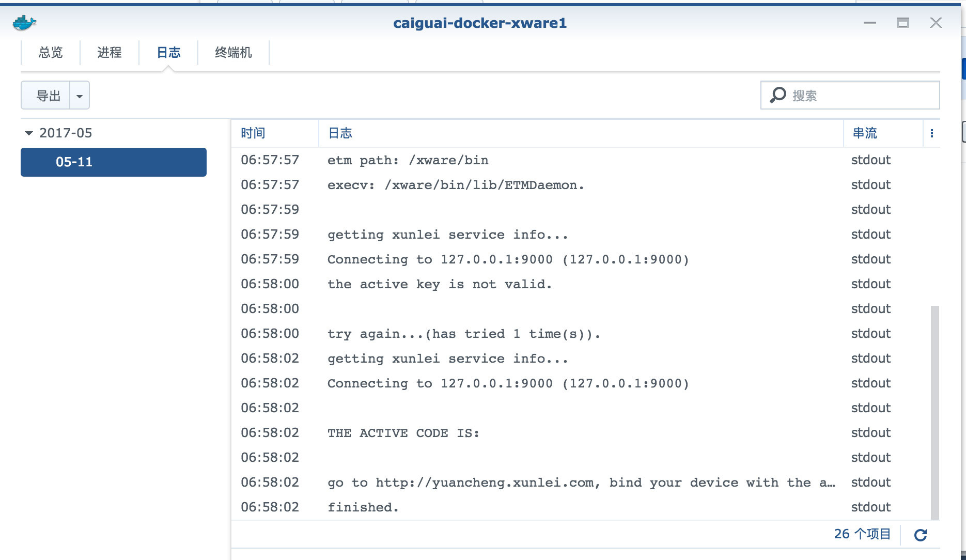Image resolution: width=966 pixels, height=560 pixels.
Task: Switch to the 总览 tab
Action: pyautogui.click(x=51, y=53)
